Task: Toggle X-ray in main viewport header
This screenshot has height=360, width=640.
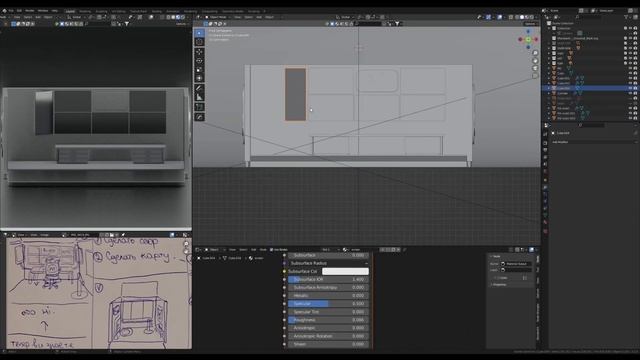Action: [x=511, y=17]
